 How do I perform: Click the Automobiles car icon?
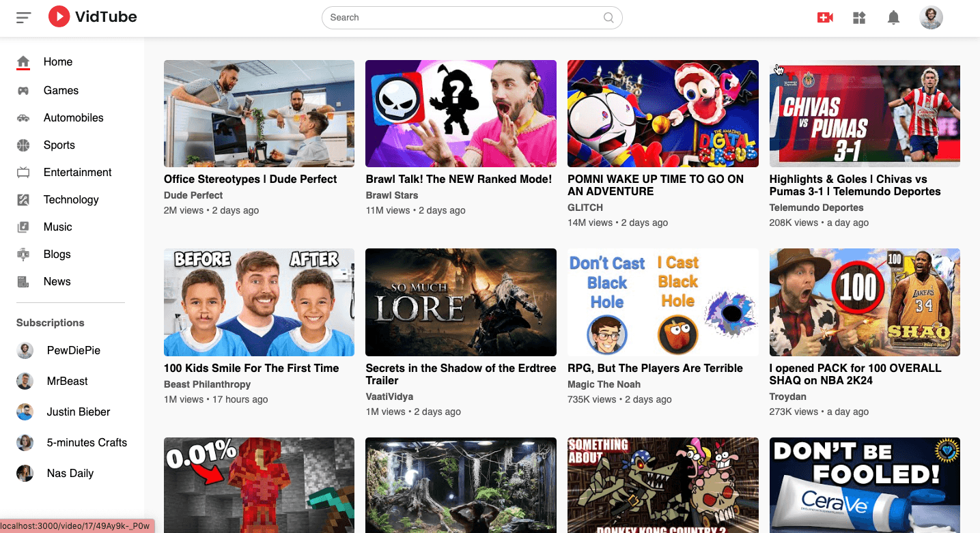pyautogui.click(x=23, y=118)
